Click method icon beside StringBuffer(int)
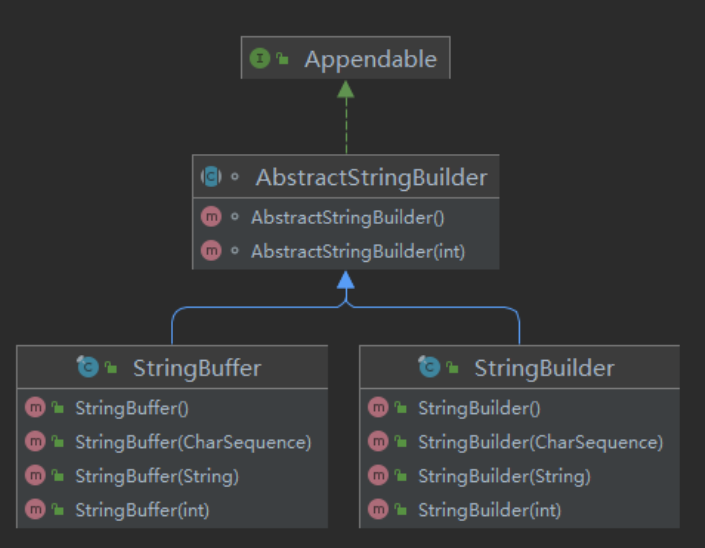 point(35,510)
